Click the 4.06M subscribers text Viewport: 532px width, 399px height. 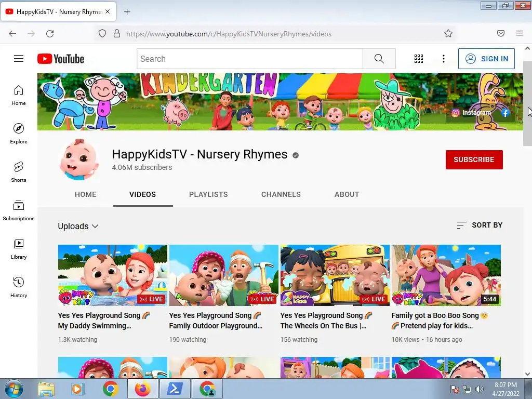(x=142, y=167)
